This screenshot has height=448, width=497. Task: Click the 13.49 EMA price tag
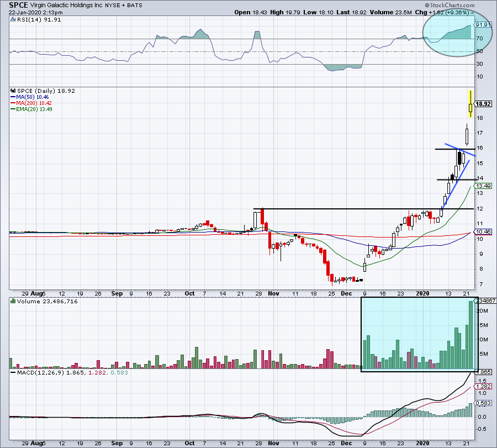[483, 186]
